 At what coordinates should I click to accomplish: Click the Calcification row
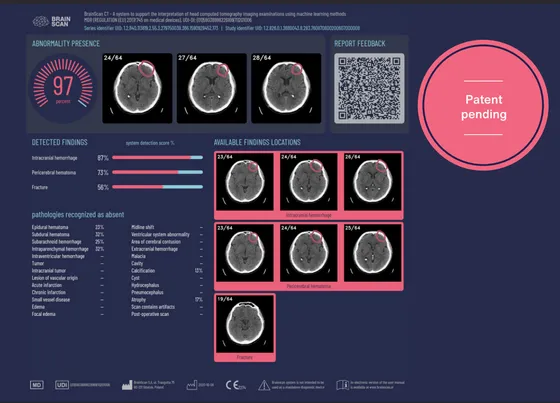point(167,271)
